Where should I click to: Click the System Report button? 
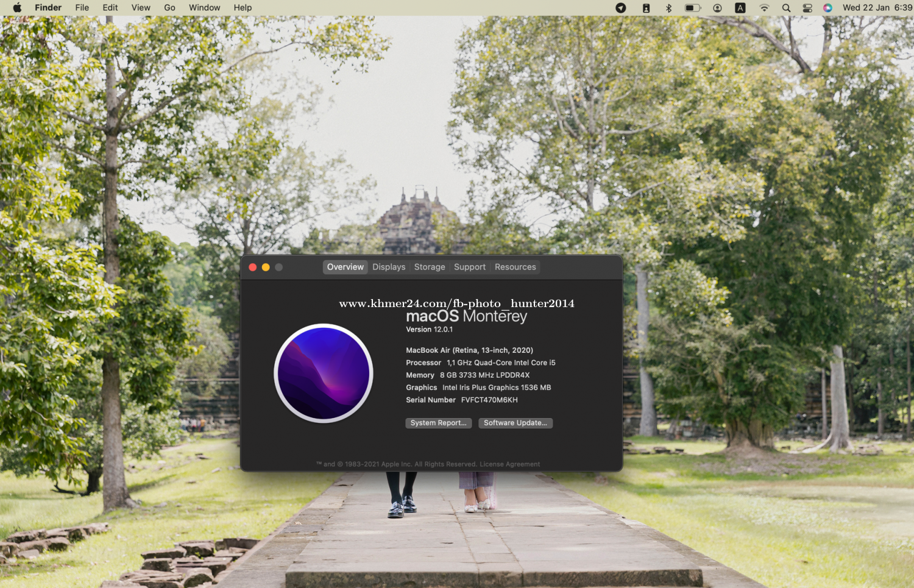click(439, 423)
